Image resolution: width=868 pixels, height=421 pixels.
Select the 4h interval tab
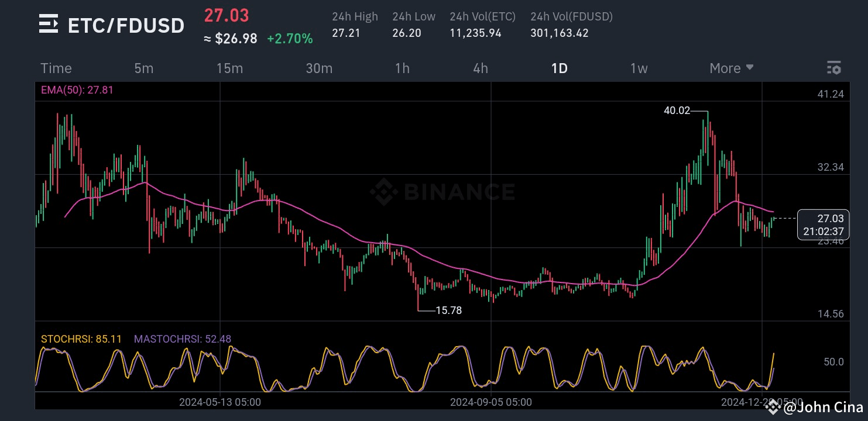[480, 68]
